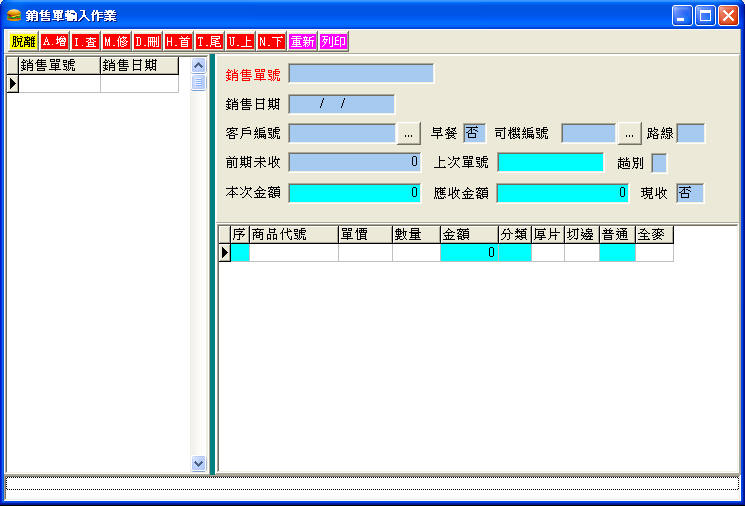745x506 pixels.
Task: Click the 前期未收 amount field
Action: click(354, 162)
